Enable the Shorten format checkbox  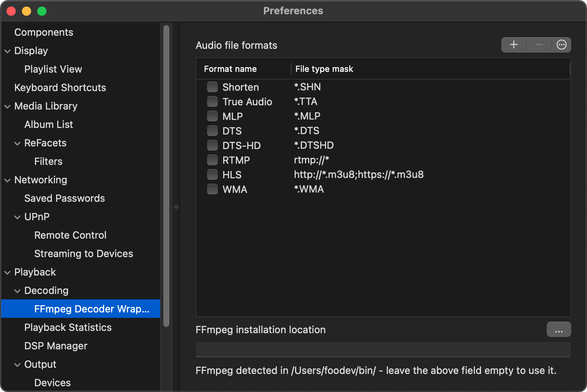(x=212, y=87)
